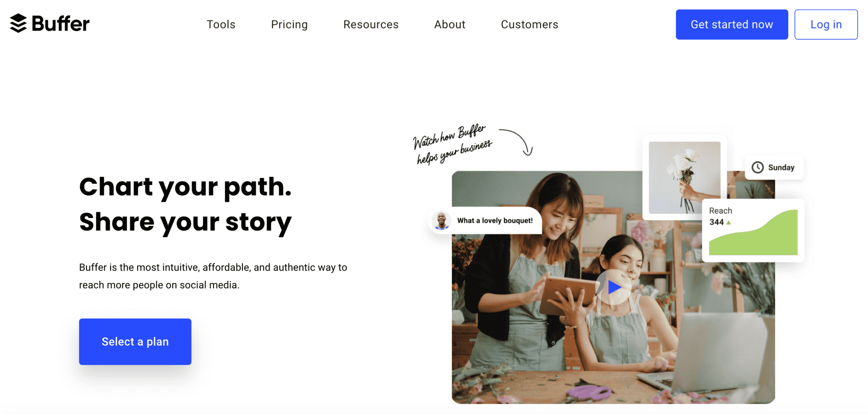Click the commenter avatar in bouquet comment
The width and height of the screenshot is (868, 414).
click(442, 221)
